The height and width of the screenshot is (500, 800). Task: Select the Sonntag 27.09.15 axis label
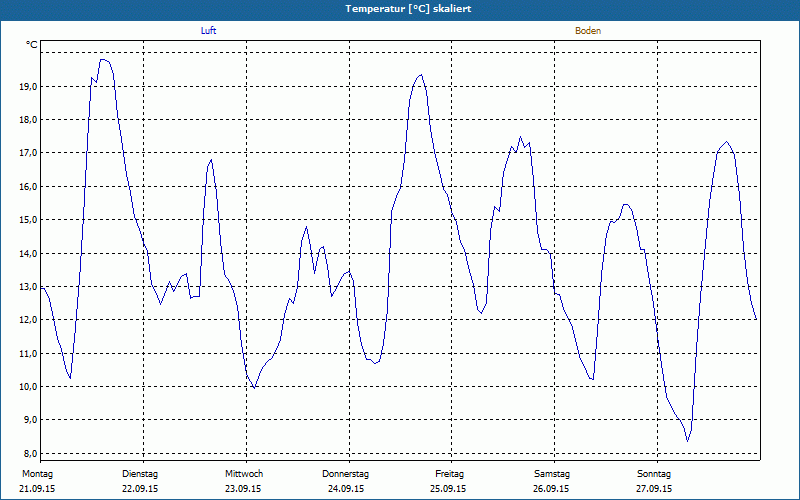[654, 481]
